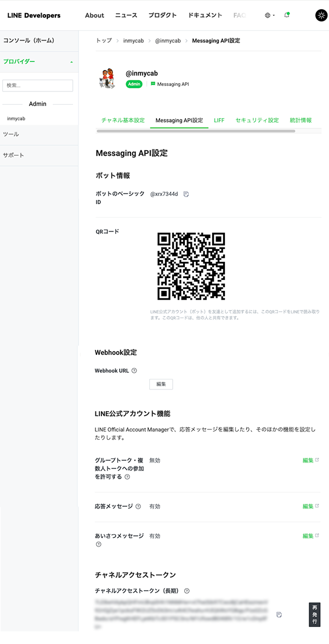Click help icon beside チャネルアクセストークン（長期）
Image resolution: width=329 pixels, height=644 pixels.
(x=187, y=591)
